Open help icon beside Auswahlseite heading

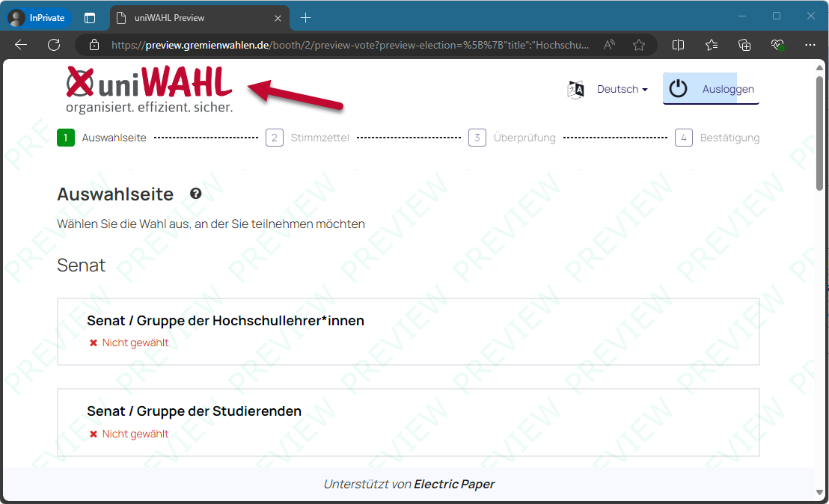[x=195, y=194]
